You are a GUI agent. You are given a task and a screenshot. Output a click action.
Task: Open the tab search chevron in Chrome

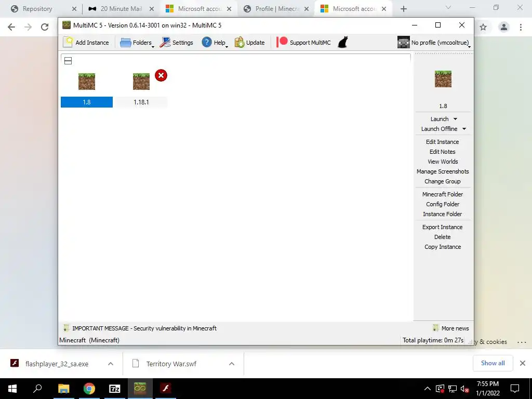point(448,7)
